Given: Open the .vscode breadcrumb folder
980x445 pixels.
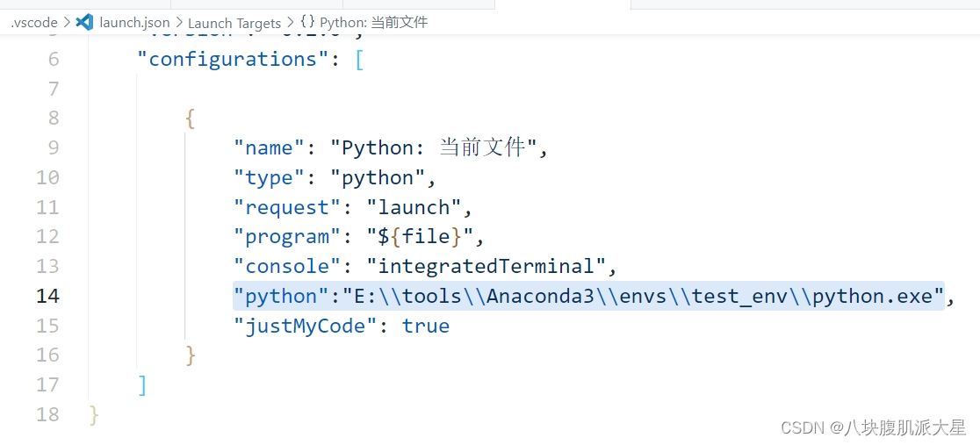Looking at the screenshot, I should [x=33, y=23].
